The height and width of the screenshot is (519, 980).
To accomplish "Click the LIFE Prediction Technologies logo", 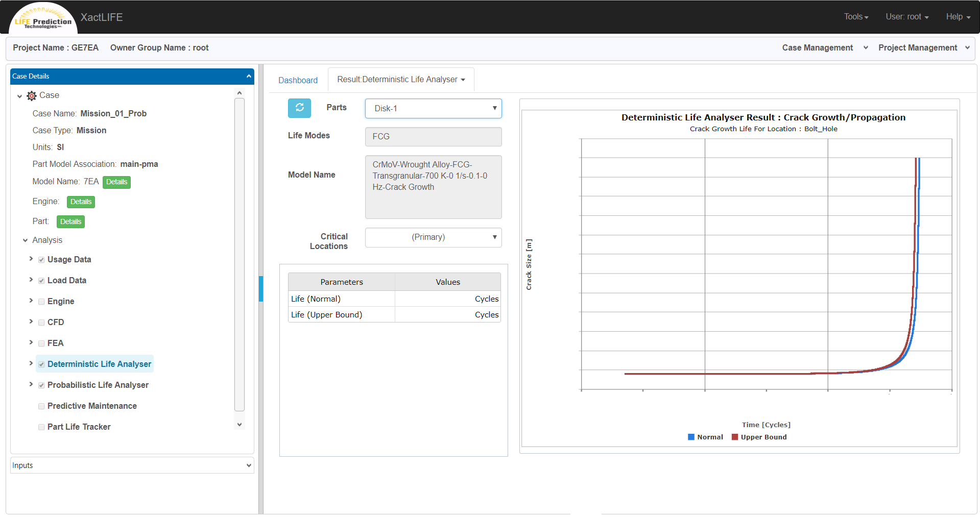I will [x=43, y=19].
